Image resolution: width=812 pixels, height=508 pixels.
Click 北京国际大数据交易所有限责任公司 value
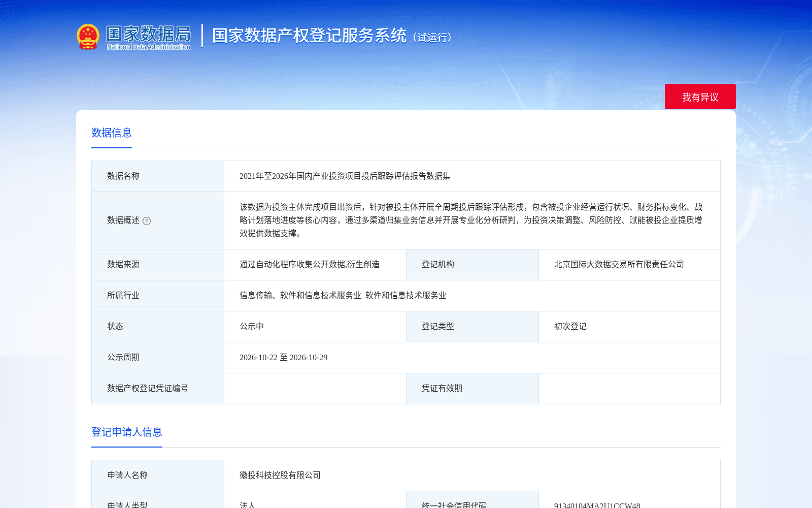coord(619,265)
